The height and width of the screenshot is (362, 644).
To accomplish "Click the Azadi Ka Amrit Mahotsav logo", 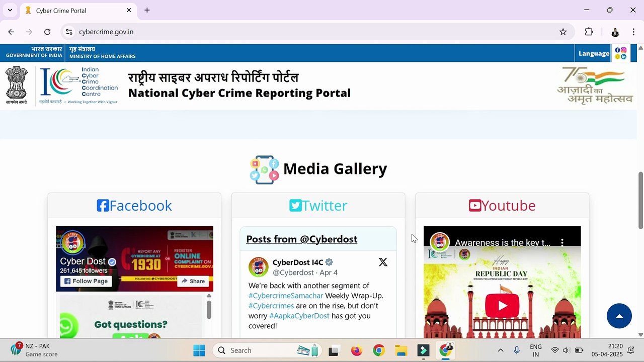I will [x=594, y=85].
